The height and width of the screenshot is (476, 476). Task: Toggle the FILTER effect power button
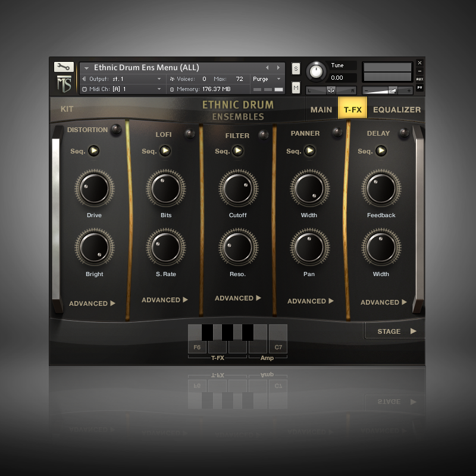pyautogui.click(x=264, y=134)
